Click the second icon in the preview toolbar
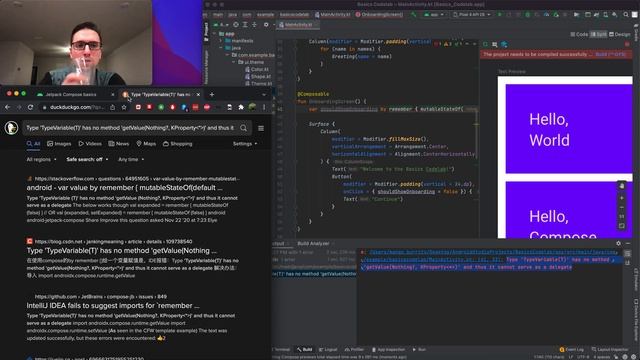Screen dimensions: 640x360 (495, 44)
